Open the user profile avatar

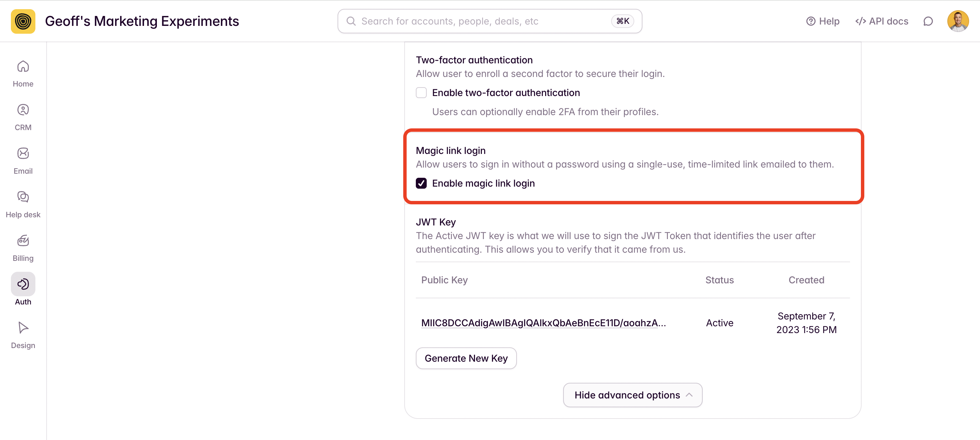pyautogui.click(x=958, y=21)
